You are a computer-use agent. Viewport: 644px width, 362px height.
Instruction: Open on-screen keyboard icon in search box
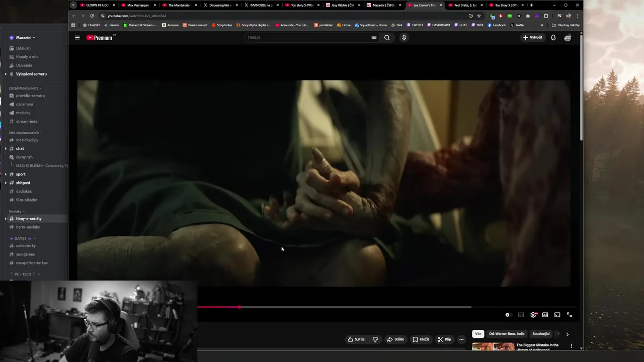coord(374,37)
